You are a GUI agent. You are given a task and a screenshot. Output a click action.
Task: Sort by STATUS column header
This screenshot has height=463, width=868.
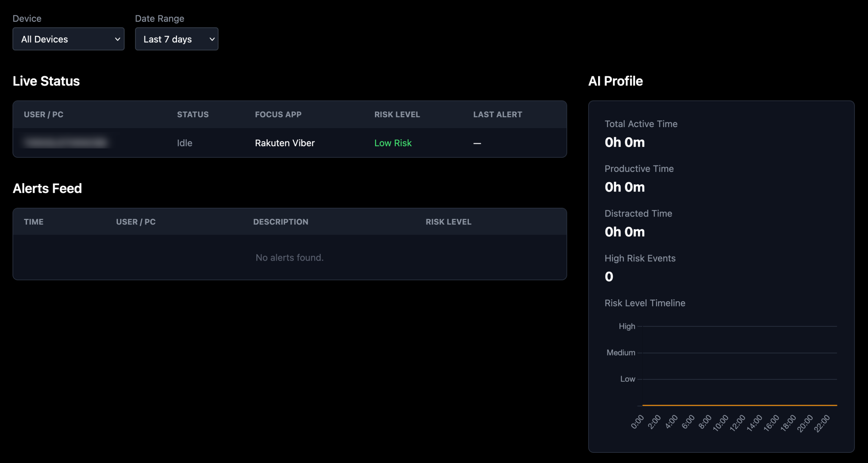click(x=193, y=115)
